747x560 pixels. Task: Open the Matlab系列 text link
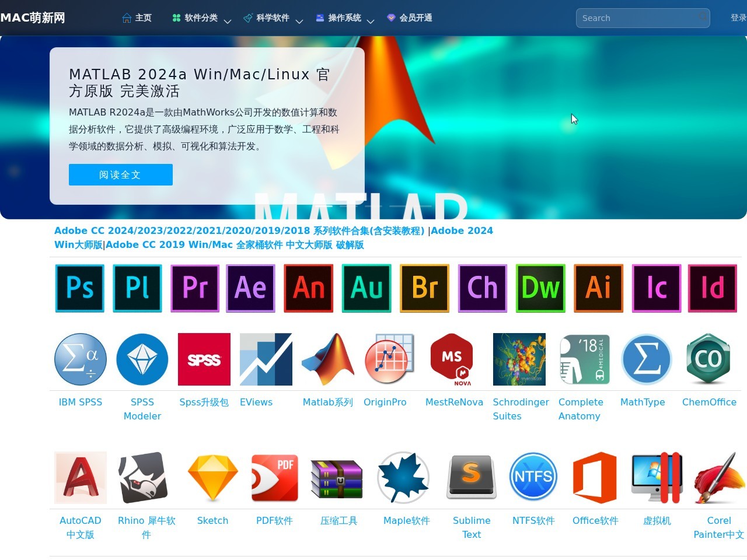point(328,402)
